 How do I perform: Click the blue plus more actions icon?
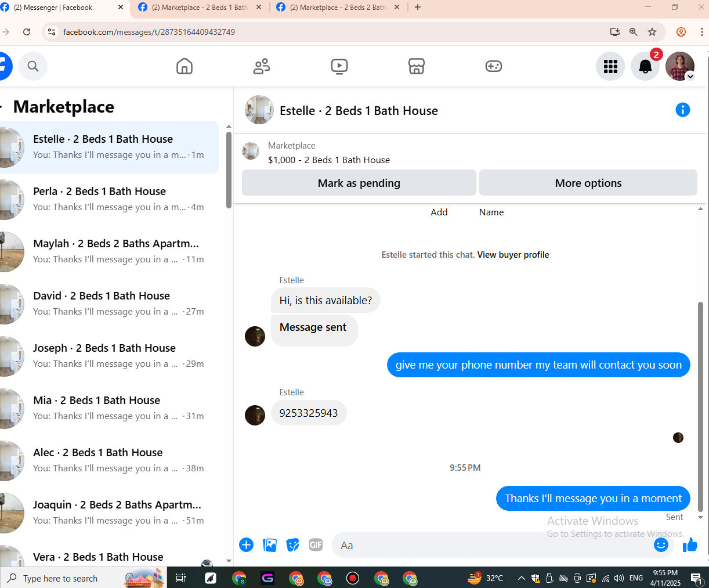coord(246,545)
